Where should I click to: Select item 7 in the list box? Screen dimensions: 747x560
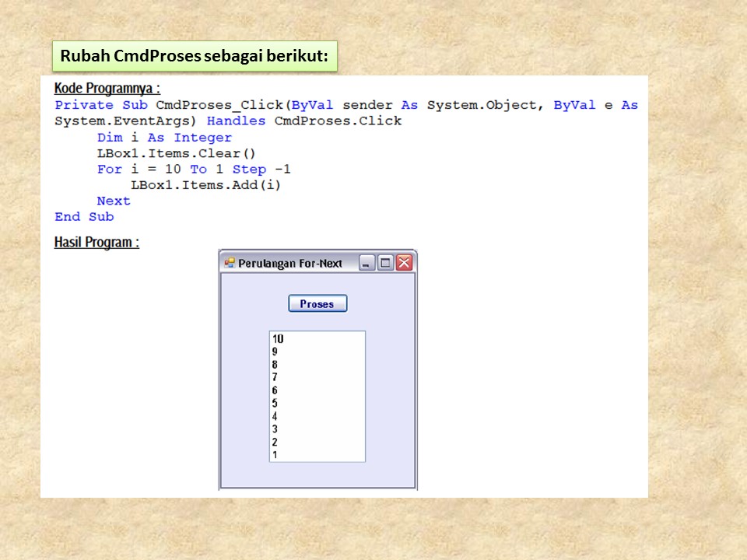tap(317, 377)
